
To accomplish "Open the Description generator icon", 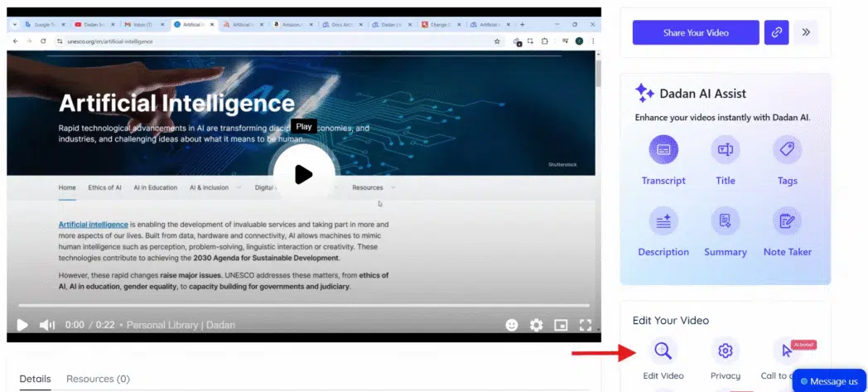I will pos(663,221).
